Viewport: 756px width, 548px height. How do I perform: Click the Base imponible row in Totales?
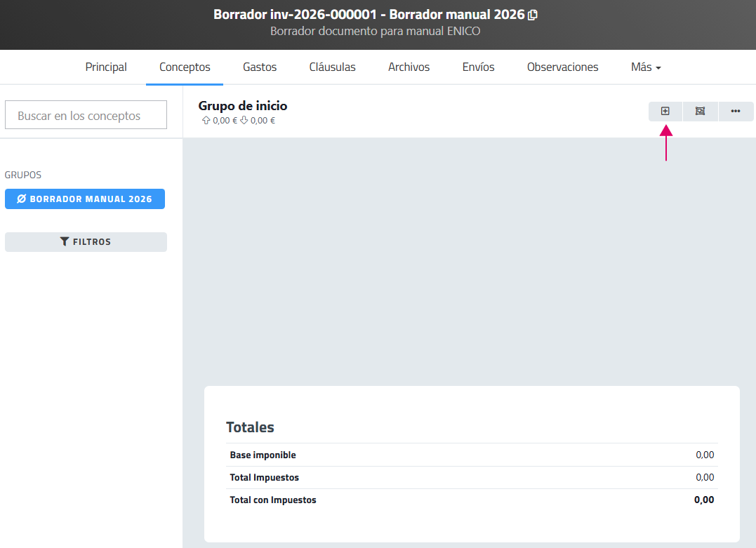pyautogui.click(x=472, y=455)
